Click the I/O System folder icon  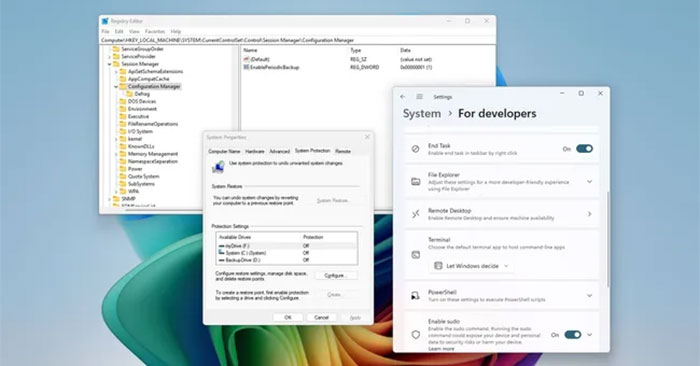point(123,132)
